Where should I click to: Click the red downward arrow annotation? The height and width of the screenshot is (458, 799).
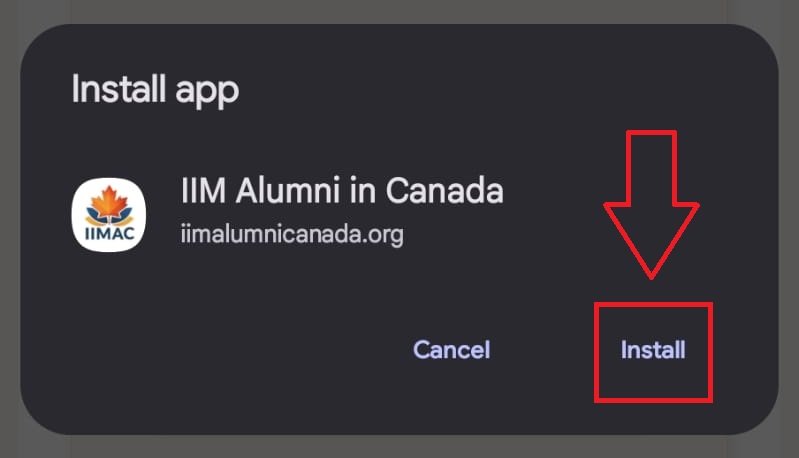coord(651,200)
